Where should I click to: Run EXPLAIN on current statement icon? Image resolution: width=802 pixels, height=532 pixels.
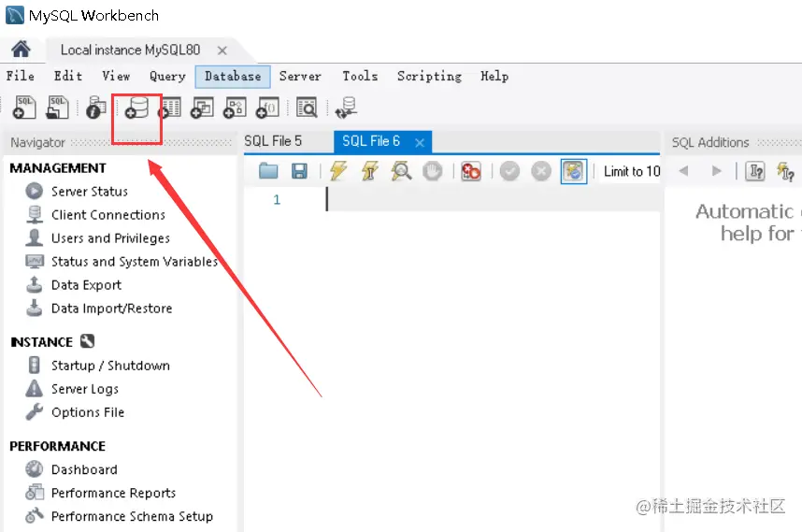pyautogui.click(x=401, y=171)
